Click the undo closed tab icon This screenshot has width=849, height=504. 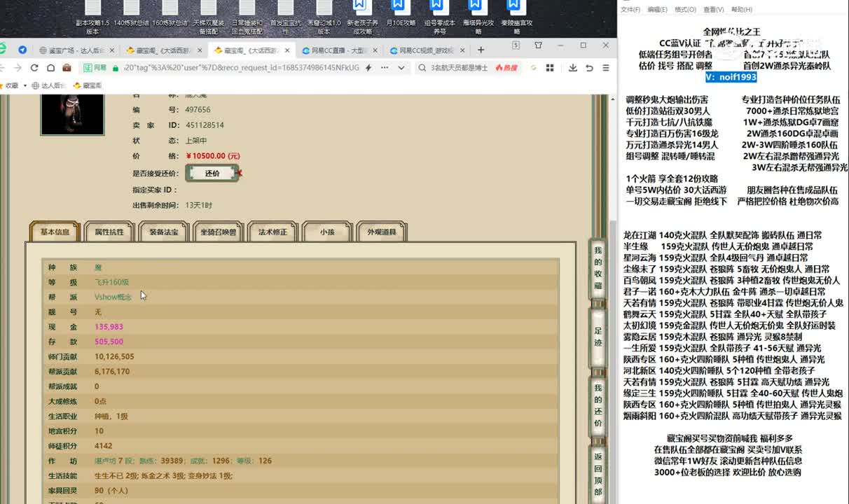coord(589,68)
